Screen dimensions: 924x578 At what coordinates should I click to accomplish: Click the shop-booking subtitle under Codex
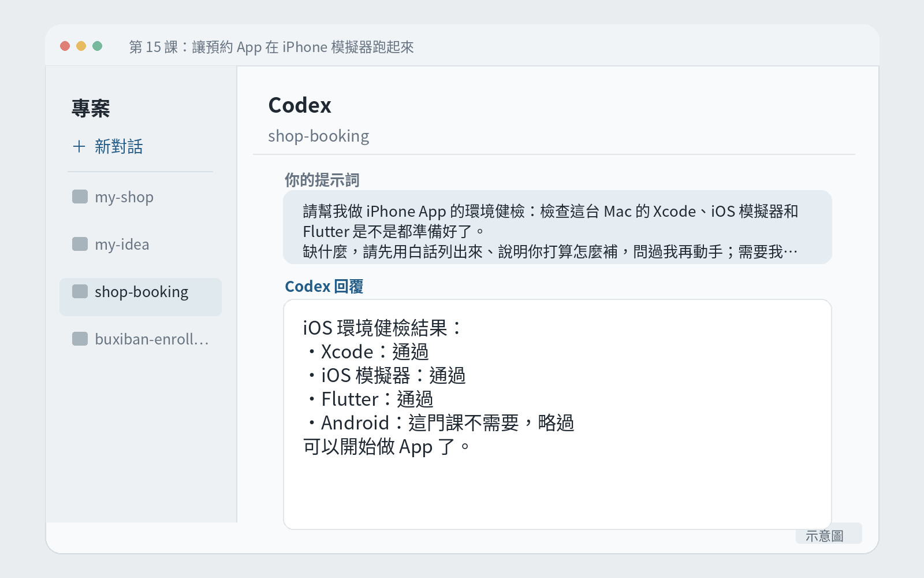coord(318,136)
